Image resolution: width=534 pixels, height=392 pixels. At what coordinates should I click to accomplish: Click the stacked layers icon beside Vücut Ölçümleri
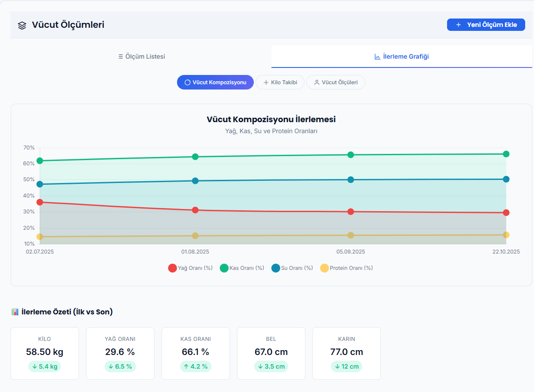click(22, 26)
